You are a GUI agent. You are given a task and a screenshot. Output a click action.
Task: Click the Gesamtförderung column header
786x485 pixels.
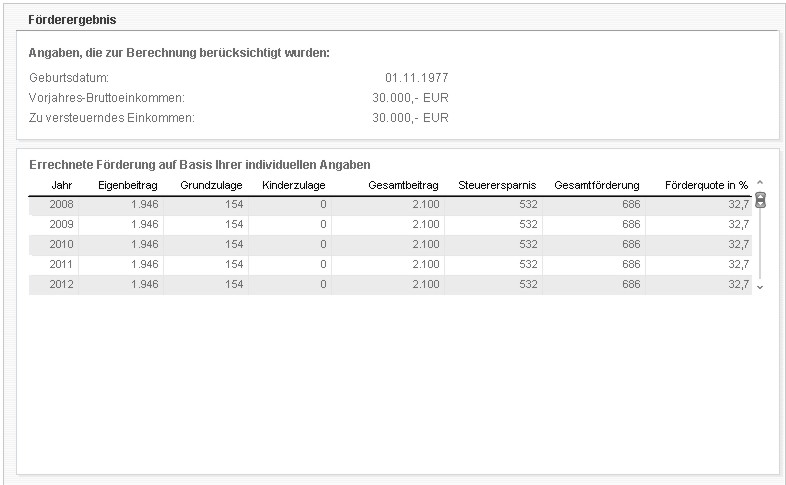point(596,185)
